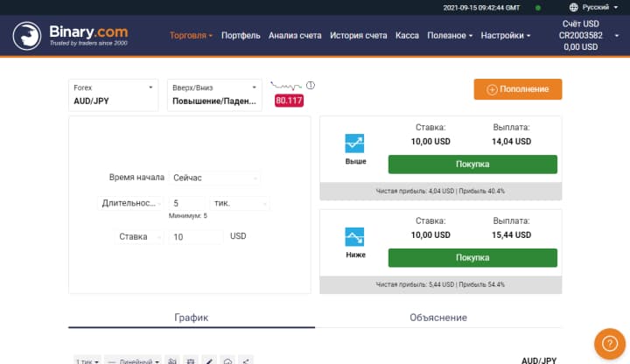Open the Время начала Сейчас dropdown
The image size is (630, 364).
[214, 178]
